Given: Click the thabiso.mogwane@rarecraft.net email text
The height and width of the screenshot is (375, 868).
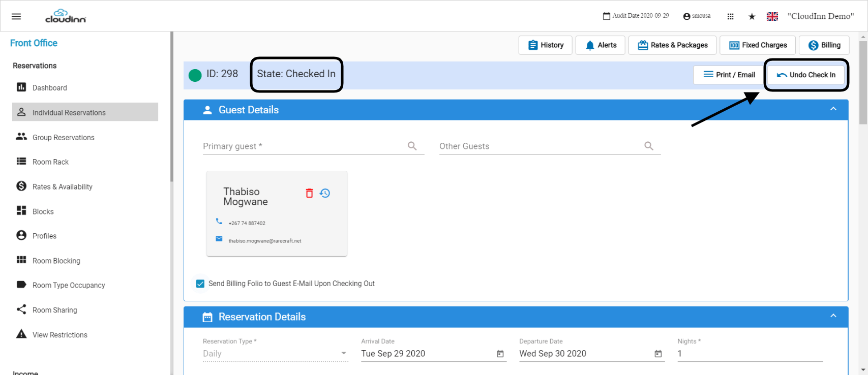Looking at the screenshot, I should (x=265, y=241).
